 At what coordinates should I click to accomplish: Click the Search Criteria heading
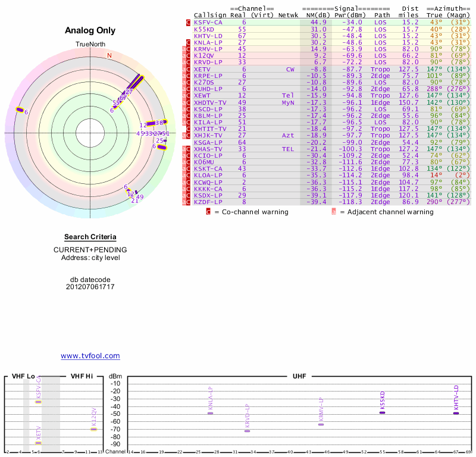pyautogui.click(x=90, y=237)
